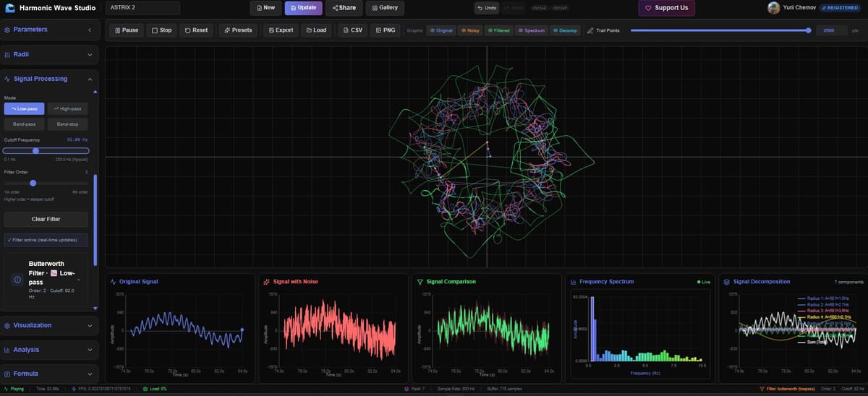This screenshot has width=868, height=396.
Task: Adjust the Cutoff Frequency slider
Action: [35, 150]
